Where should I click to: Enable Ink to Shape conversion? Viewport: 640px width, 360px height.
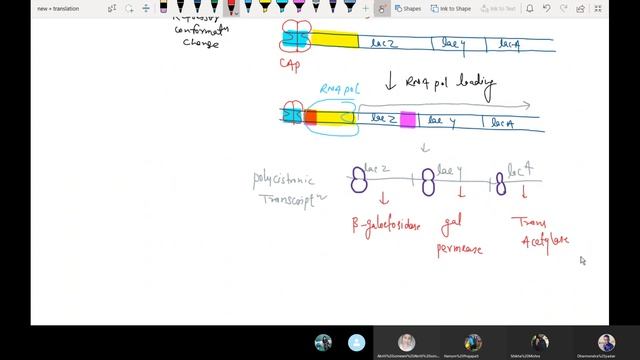coord(451,9)
